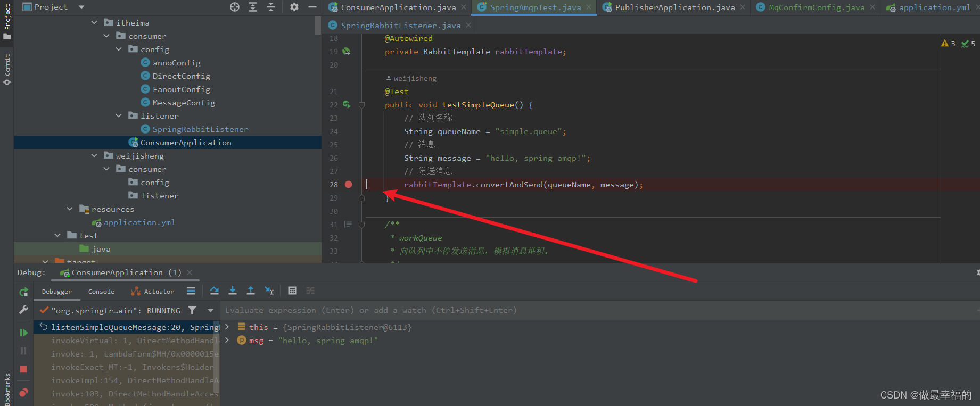
Task: Open debugger settings wrench icon
Action: [x=23, y=310]
